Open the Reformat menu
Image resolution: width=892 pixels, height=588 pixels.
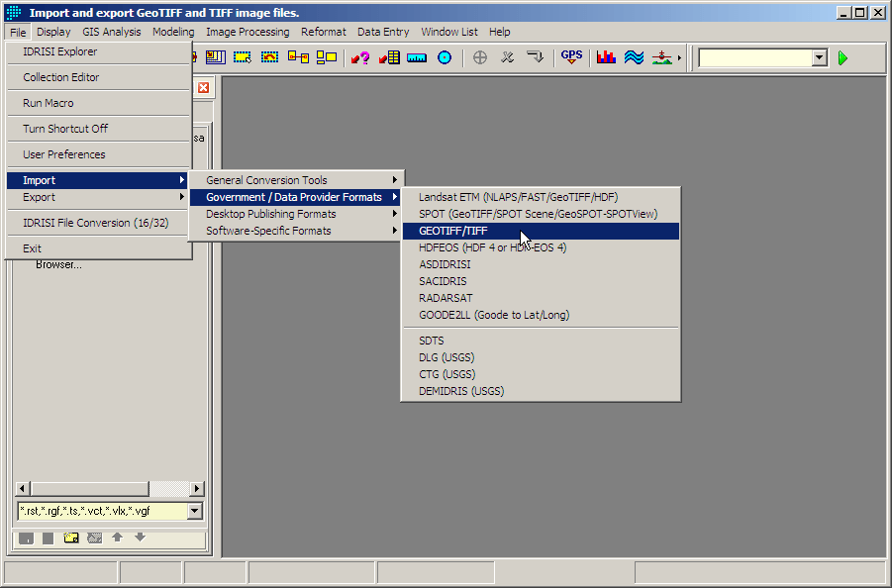pos(324,32)
